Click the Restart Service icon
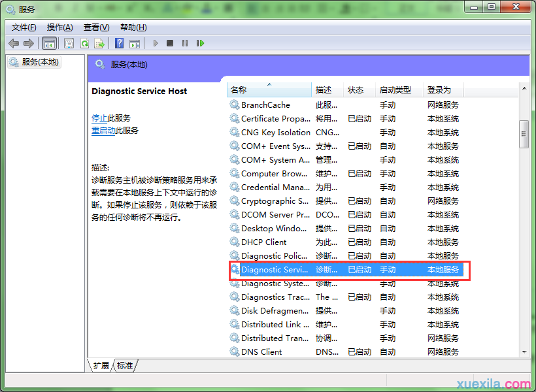 (x=200, y=43)
